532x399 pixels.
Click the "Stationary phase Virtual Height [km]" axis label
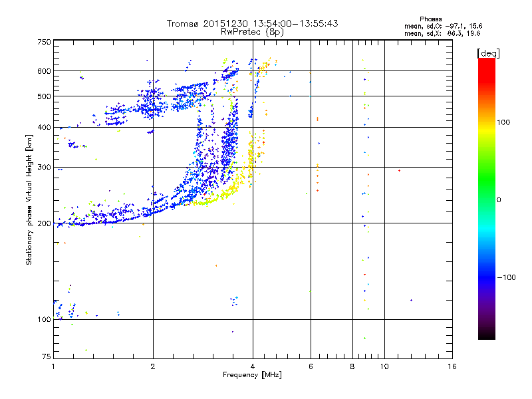point(29,199)
